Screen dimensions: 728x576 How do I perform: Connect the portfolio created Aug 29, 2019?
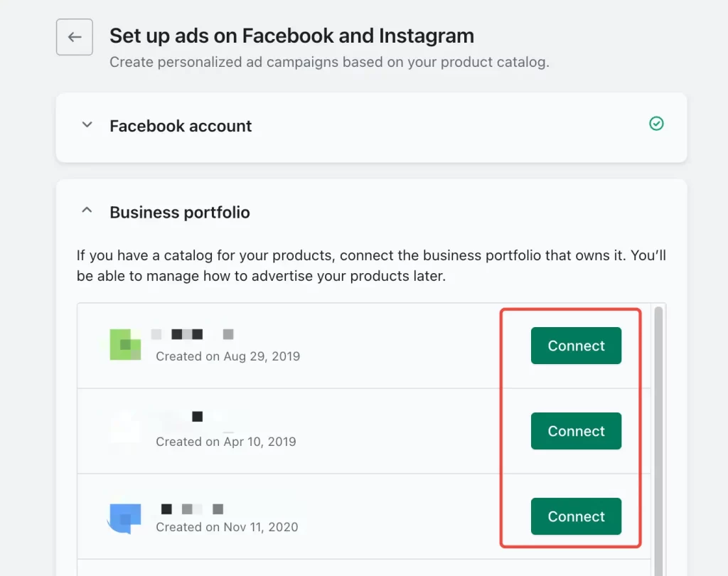coord(576,346)
